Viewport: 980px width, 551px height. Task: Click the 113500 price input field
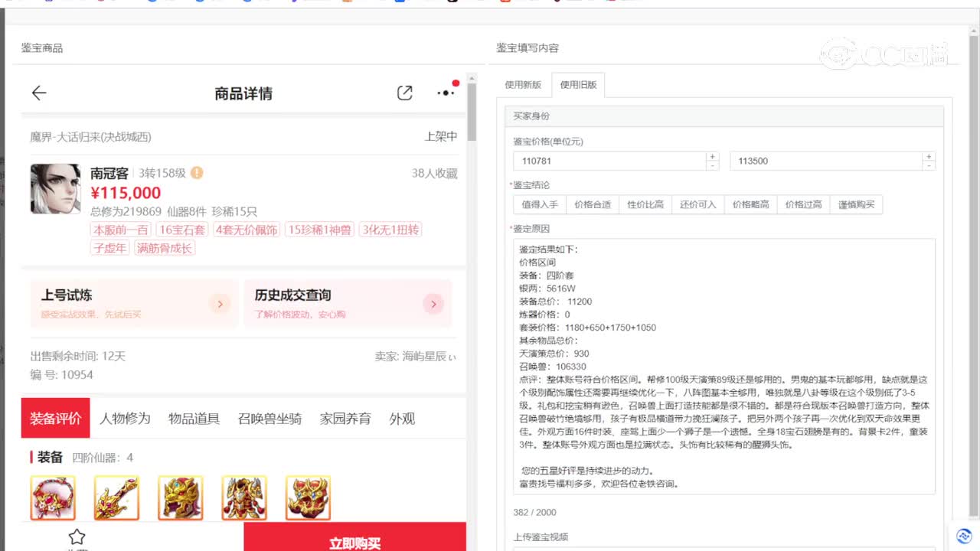coord(826,161)
